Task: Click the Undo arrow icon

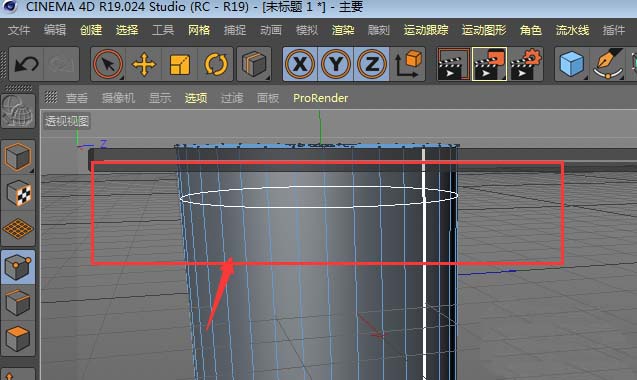Action: pyautogui.click(x=26, y=64)
